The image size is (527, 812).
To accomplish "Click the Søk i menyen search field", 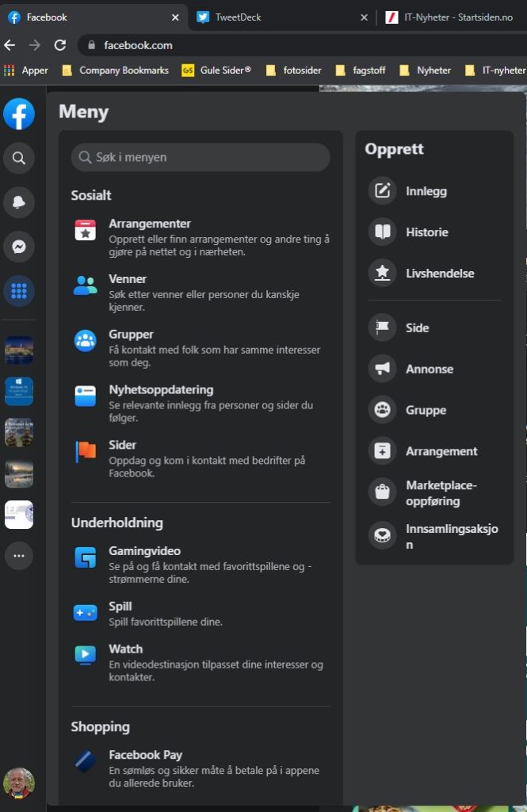I will 200,158.
